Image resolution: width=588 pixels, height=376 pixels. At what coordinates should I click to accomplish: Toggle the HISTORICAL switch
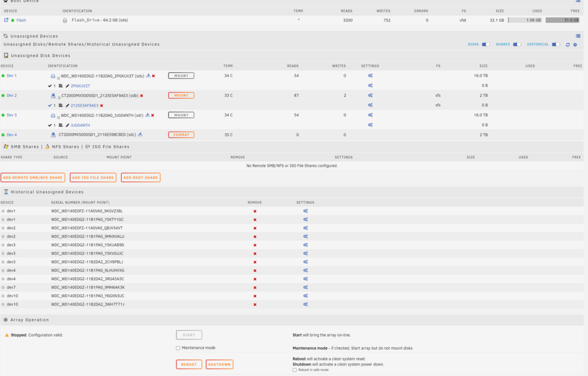556,45
